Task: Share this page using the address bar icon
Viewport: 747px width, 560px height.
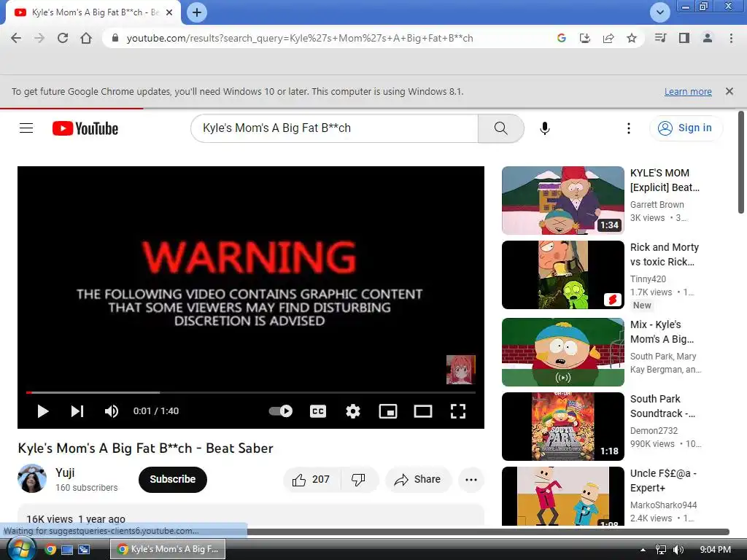Action: [x=608, y=38]
